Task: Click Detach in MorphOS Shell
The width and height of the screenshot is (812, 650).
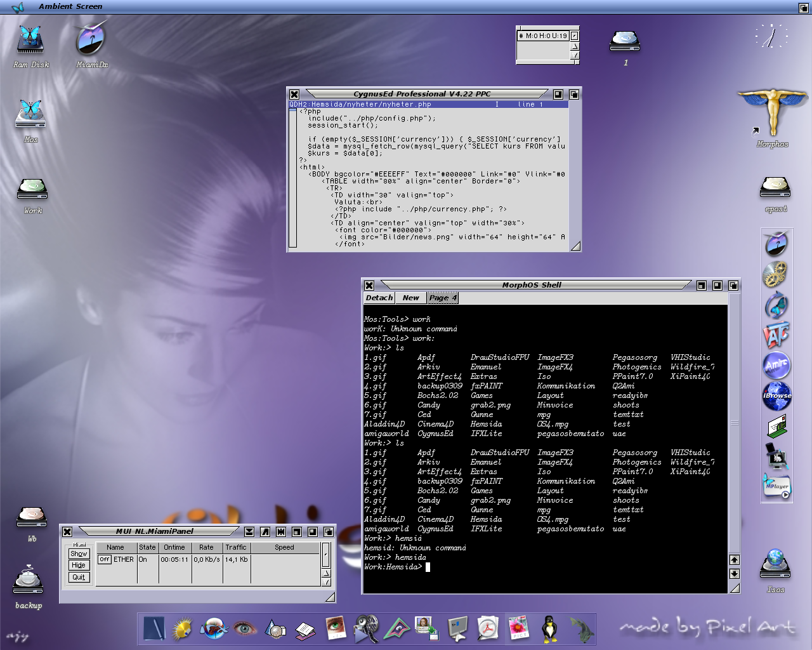Action: click(379, 298)
